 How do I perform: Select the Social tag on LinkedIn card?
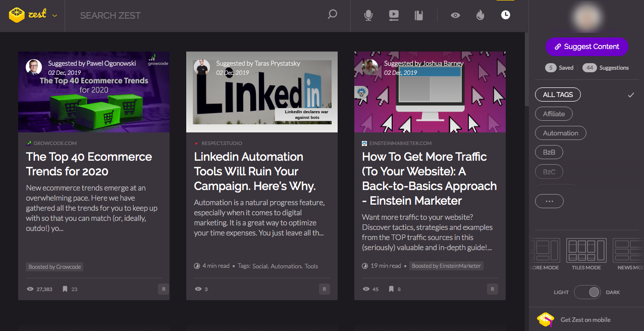pyautogui.click(x=260, y=266)
